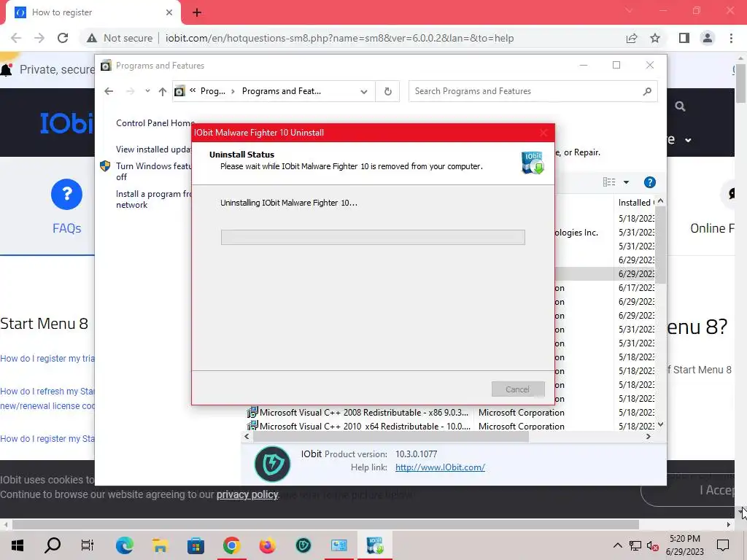Click the Chrome reload page icon

pyautogui.click(x=63, y=38)
